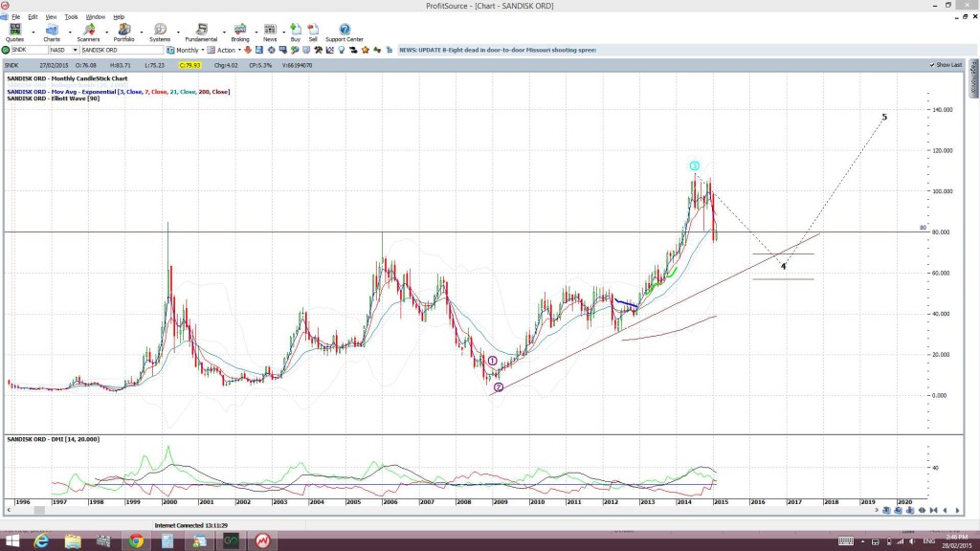980x551 pixels.
Task: Open the Support Center
Action: coord(345,33)
